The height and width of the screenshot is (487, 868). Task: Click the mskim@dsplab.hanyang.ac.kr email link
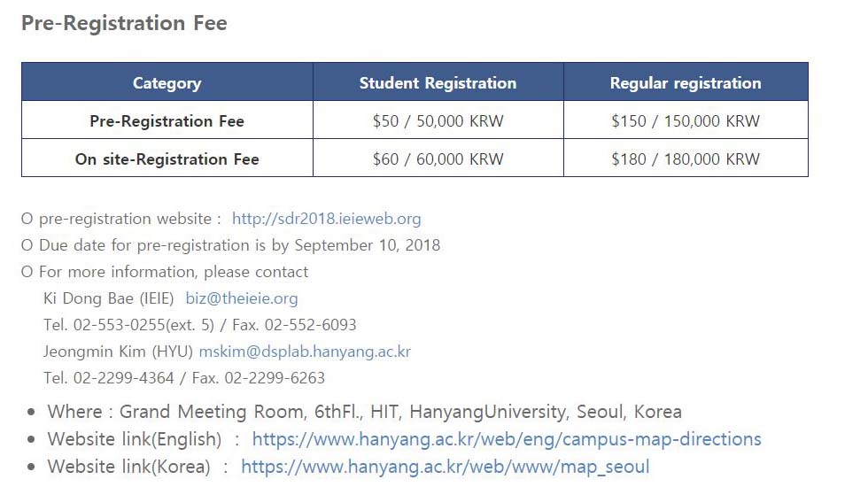(x=305, y=352)
